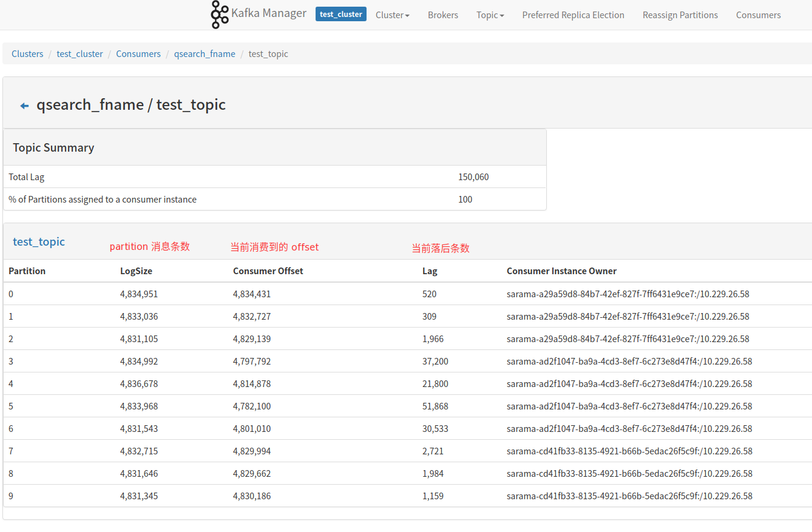812x532 pixels.
Task: Go to Consumers in top navbar
Action: tap(759, 15)
